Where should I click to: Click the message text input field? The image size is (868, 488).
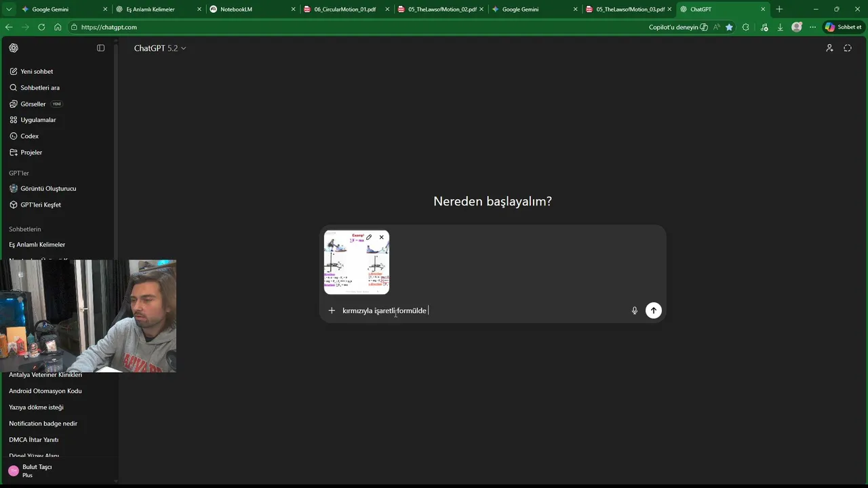(x=483, y=310)
